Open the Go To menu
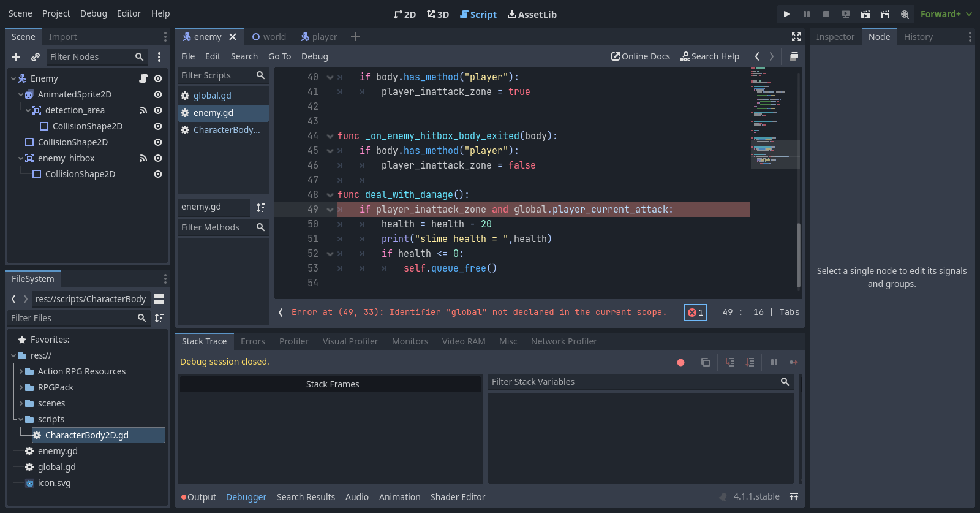 coord(279,56)
